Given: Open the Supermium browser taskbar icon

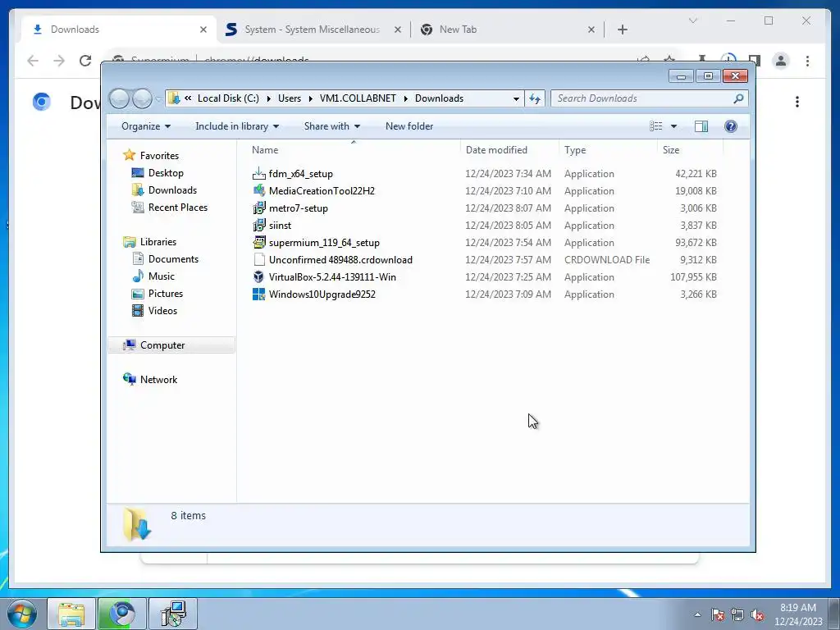Looking at the screenshot, I should (x=121, y=614).
